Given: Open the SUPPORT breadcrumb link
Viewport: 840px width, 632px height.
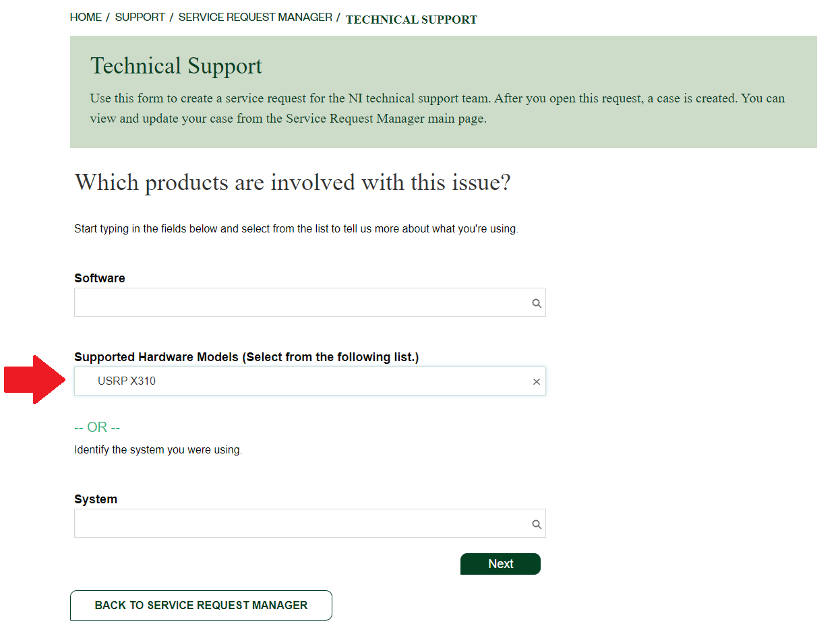Looking at the screenshot, I should [x=140, y=18].
